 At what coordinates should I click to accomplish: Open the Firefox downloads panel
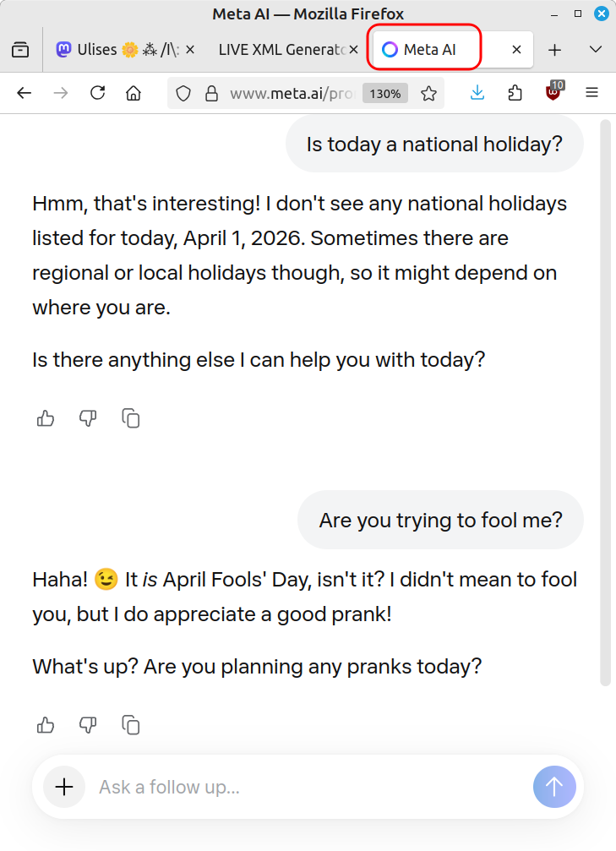[x=477, y=93]
